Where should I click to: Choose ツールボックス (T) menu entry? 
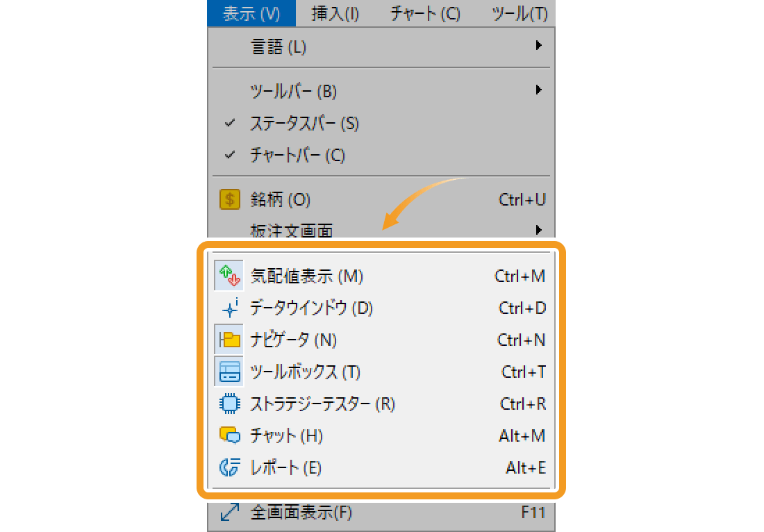pyautogui.click(x=381, y=372)
